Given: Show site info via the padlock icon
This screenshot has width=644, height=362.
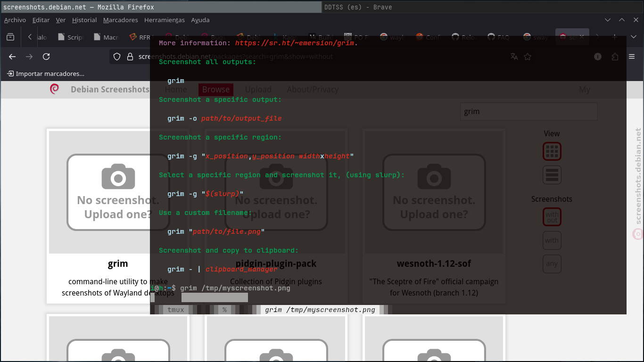Looking at the screenshot, I should (x=130, y=57).
